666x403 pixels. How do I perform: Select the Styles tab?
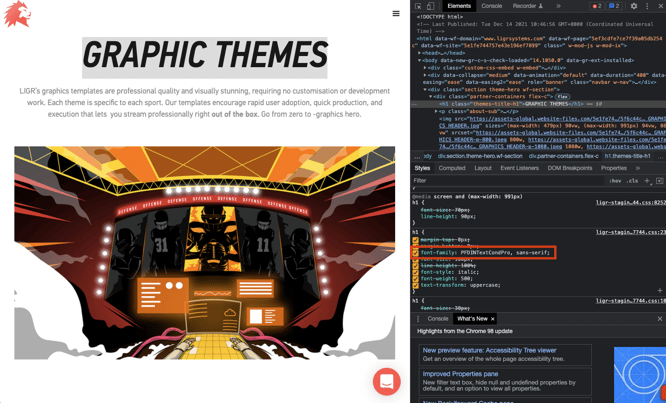(422, 168)
